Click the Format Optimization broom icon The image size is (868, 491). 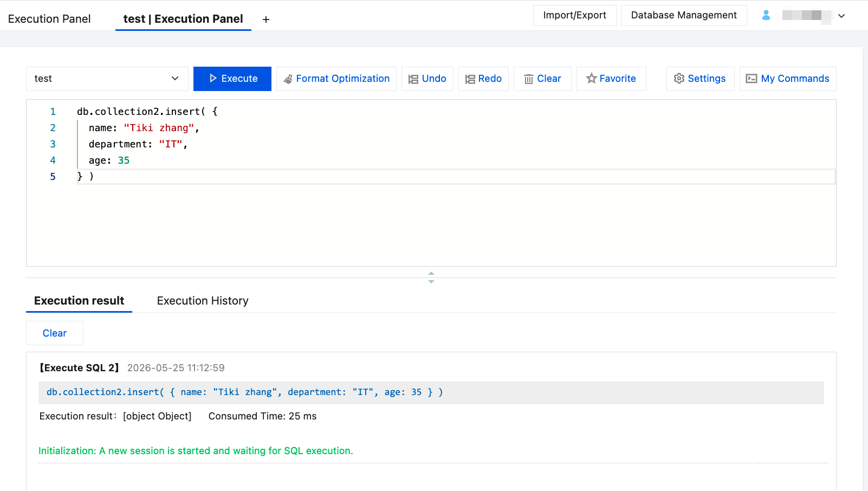click(288, 79)
